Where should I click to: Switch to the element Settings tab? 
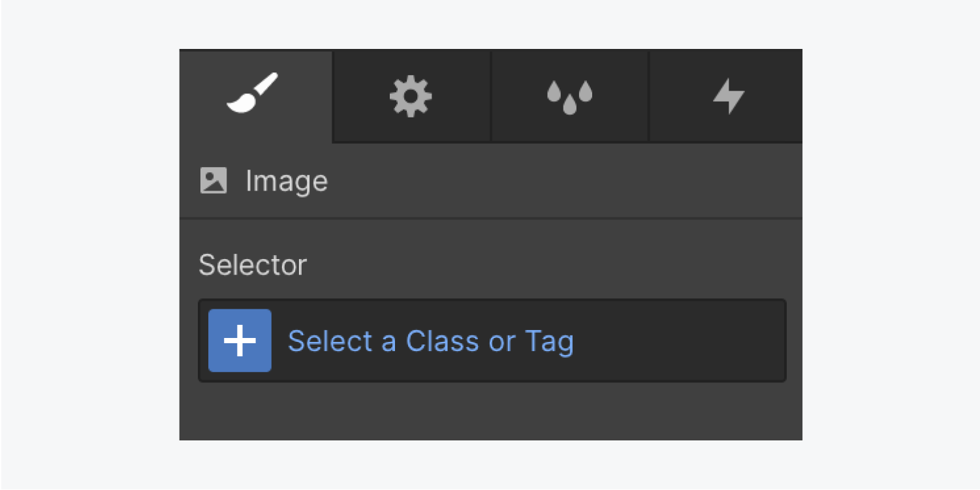(411, 95)
